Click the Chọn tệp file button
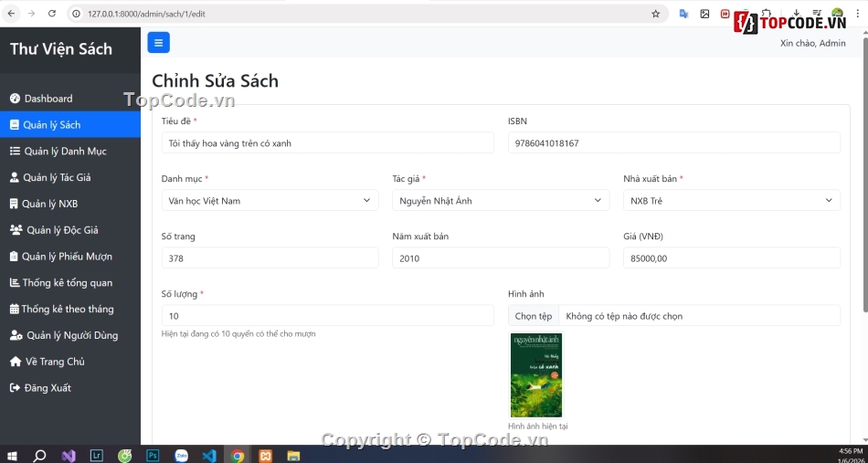This screenshot has width=868, height=463. coord(534,316)
